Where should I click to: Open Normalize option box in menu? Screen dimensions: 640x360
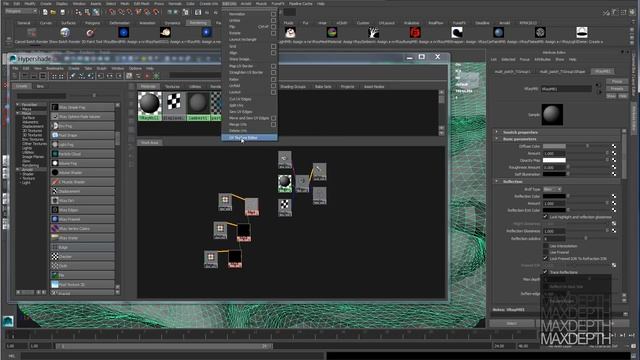273,14
